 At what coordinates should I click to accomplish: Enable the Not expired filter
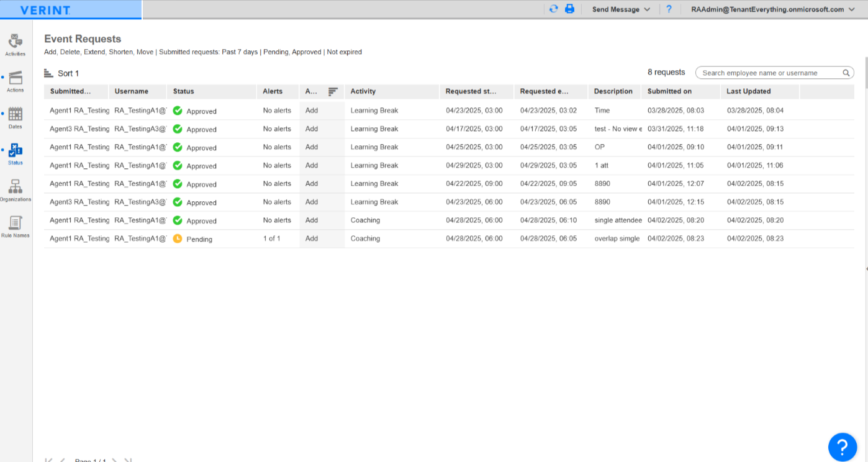pyautogui.click(x=344, y=52)
